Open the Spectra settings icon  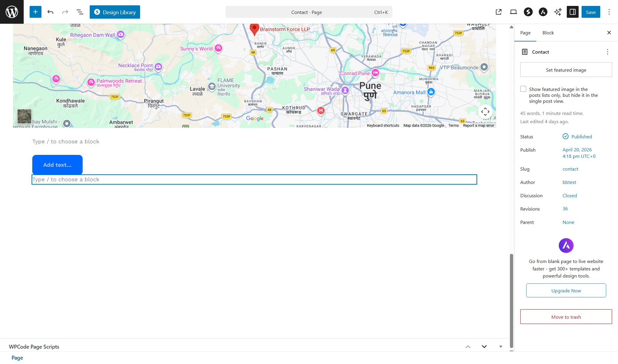[528, 12]
